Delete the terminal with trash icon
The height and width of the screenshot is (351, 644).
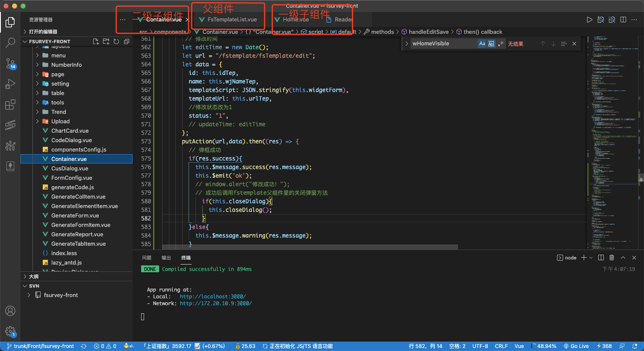612,258
